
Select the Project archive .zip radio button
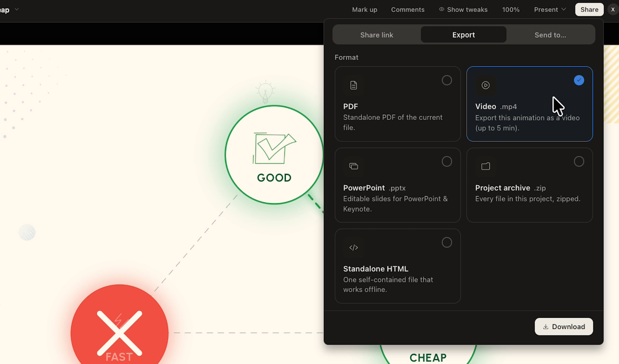click(x=579, y=162)
